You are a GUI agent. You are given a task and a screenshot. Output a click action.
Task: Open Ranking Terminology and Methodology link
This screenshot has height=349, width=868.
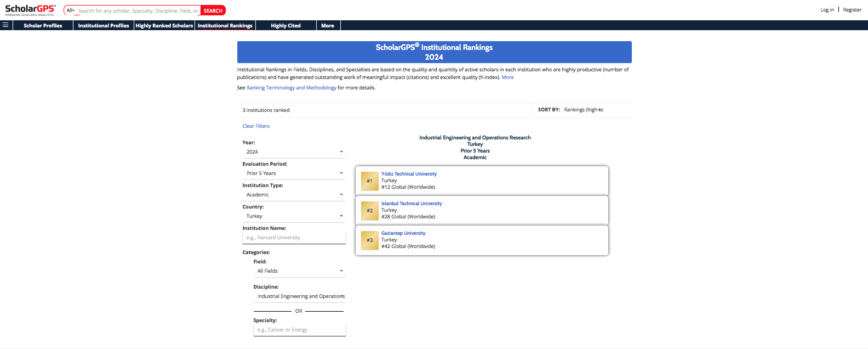[292, 88]
